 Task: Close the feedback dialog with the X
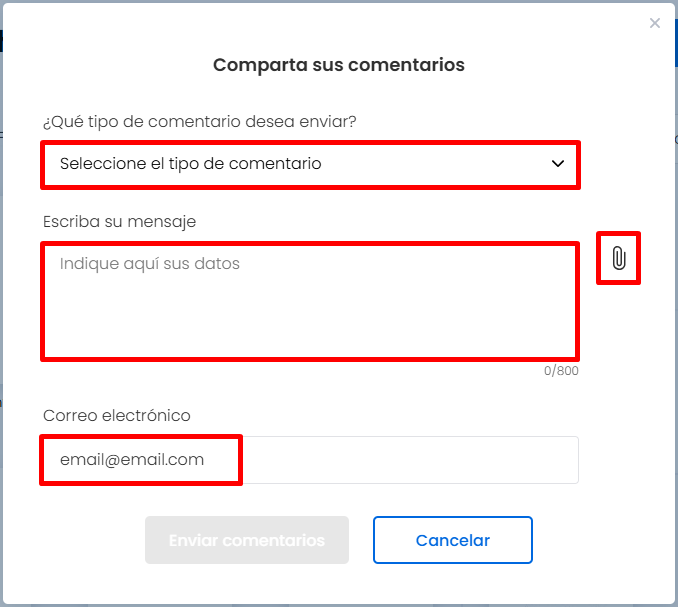coord(655,23)
